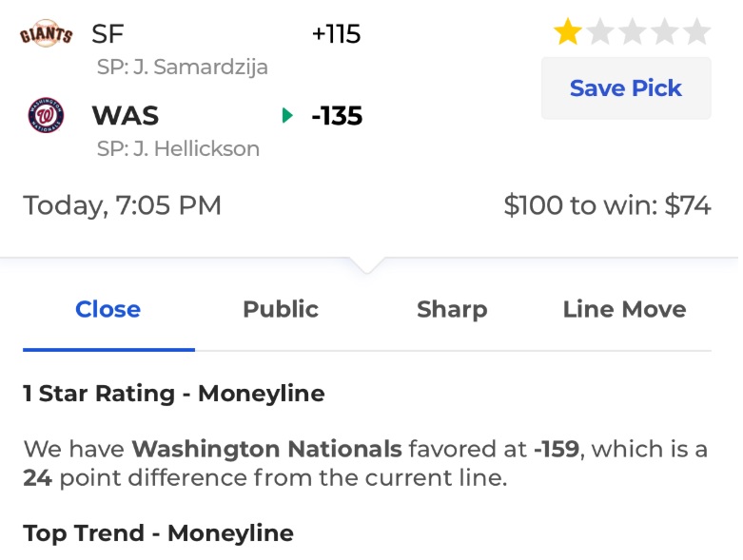Tap the WAS team name

point(125,115)
